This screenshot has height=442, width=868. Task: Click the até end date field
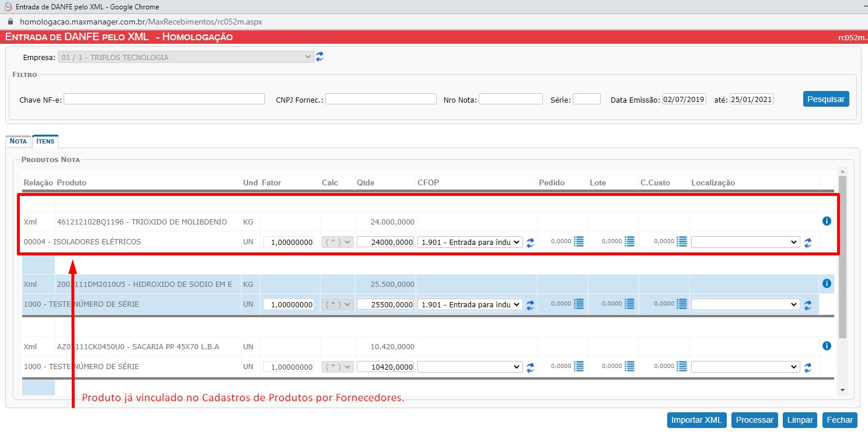click(x=752, y=99)
